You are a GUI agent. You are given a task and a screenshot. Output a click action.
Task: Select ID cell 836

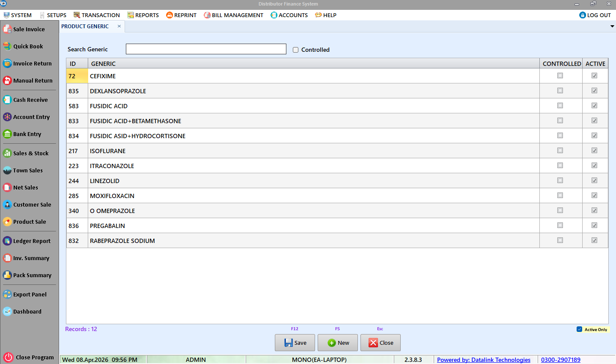[x=77, y=225]
